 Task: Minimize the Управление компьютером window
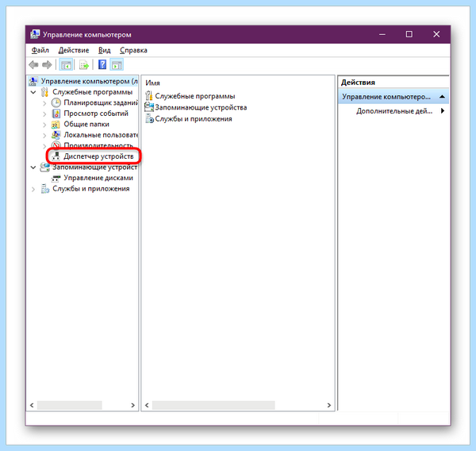point(382,34)
